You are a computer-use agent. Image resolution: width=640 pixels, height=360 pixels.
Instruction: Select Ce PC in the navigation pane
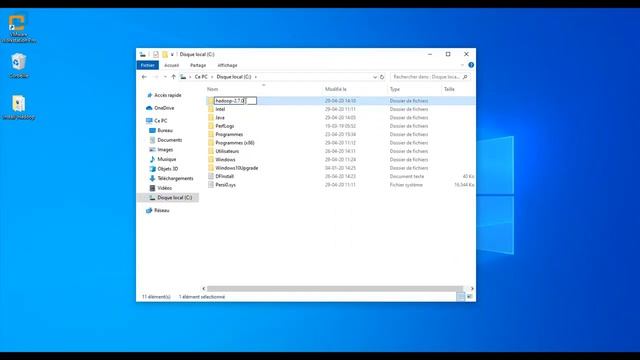click(x=160, y=121)
